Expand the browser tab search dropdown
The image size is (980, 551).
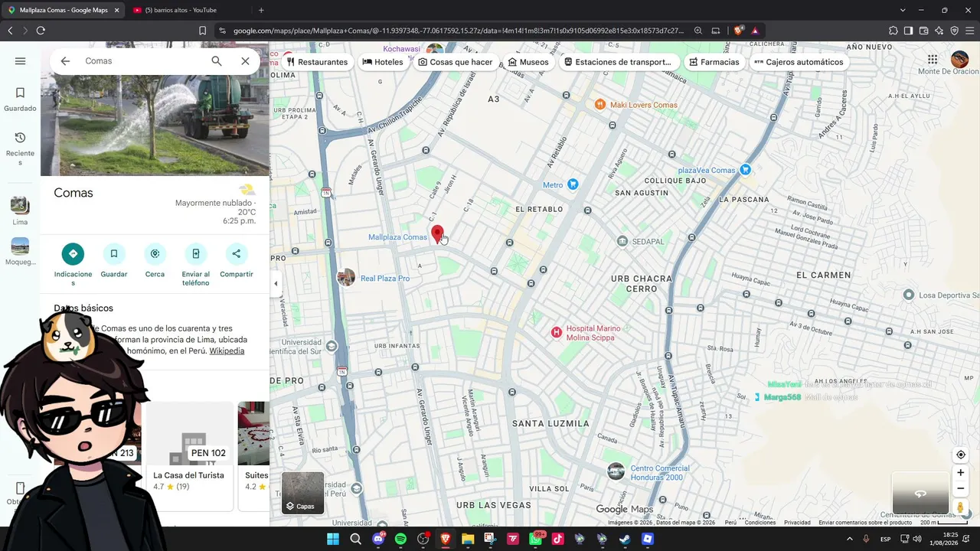pyautogui.click(x=903, y=10)
